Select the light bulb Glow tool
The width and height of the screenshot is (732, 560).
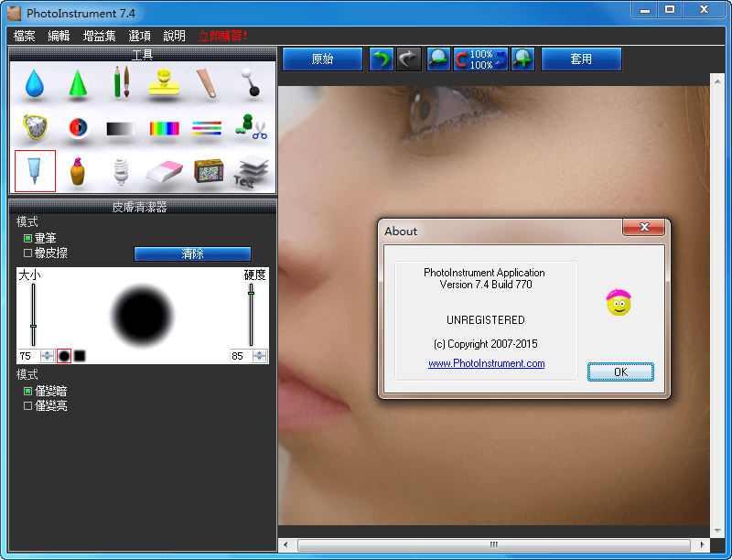(121, 171)
